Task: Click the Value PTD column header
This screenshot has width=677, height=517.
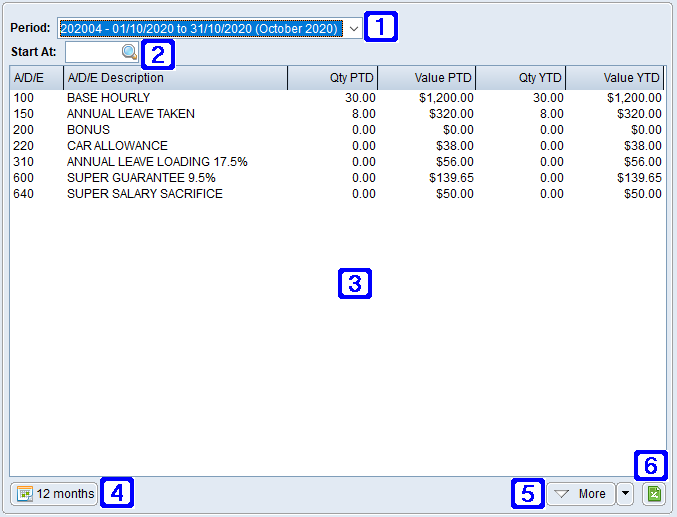Action: (x=427, y=78)
